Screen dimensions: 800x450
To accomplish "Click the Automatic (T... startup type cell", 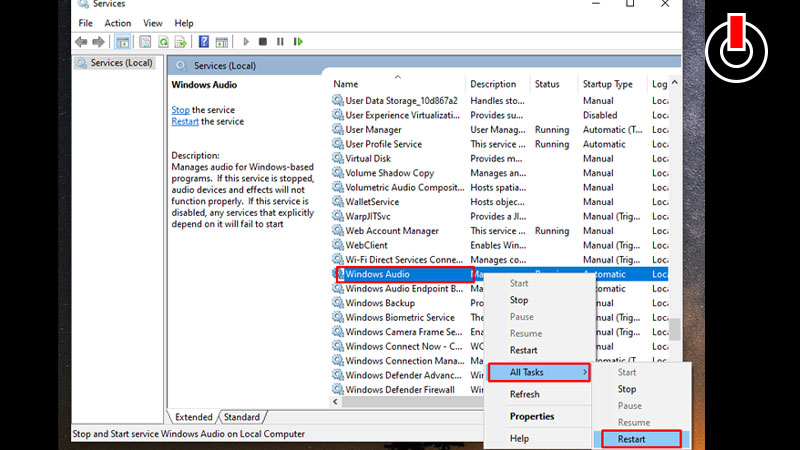I will point(612,129).
